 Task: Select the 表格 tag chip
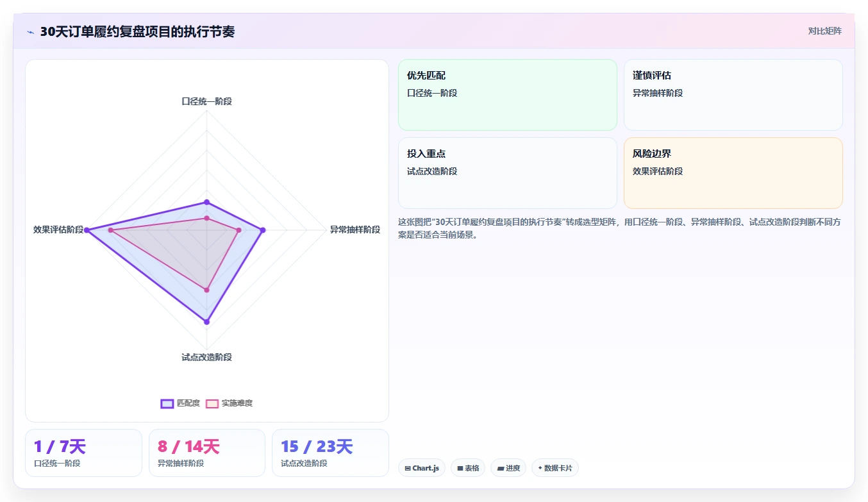(x=468, y=468)
